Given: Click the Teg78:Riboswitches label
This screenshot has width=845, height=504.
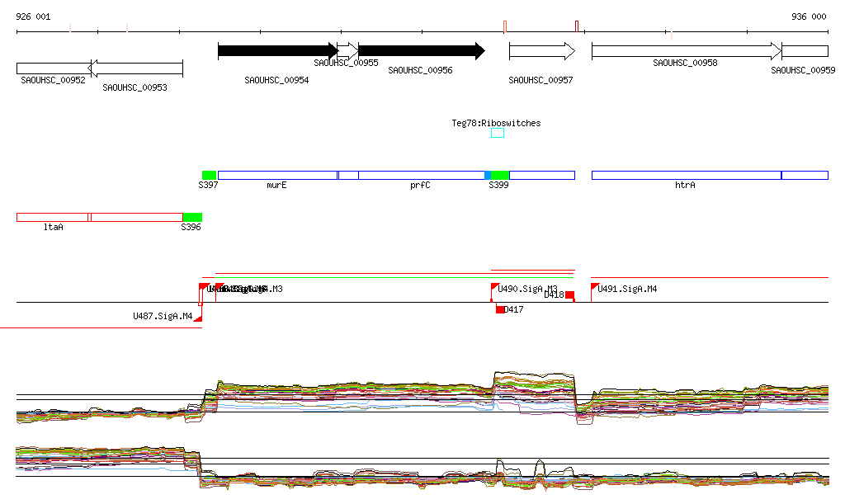Looking at the screenshot, I should pyautogui.click(x=496, y=123).
